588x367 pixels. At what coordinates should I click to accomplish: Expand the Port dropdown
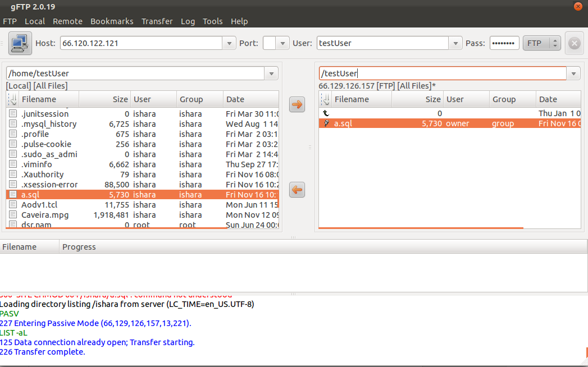pos(282,43)
